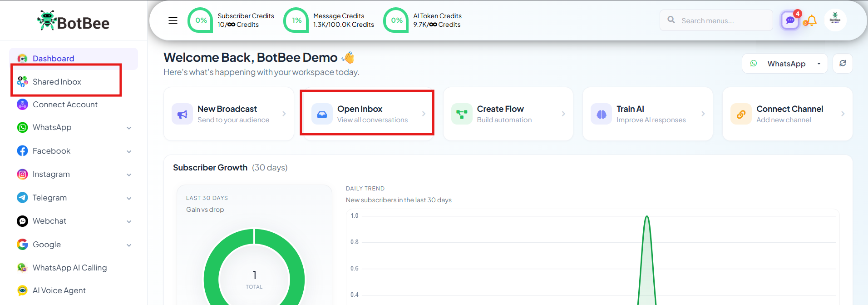Click the Shared Inbox sidebar icon
Screen dimensions: 868x305
coord(22,82)
